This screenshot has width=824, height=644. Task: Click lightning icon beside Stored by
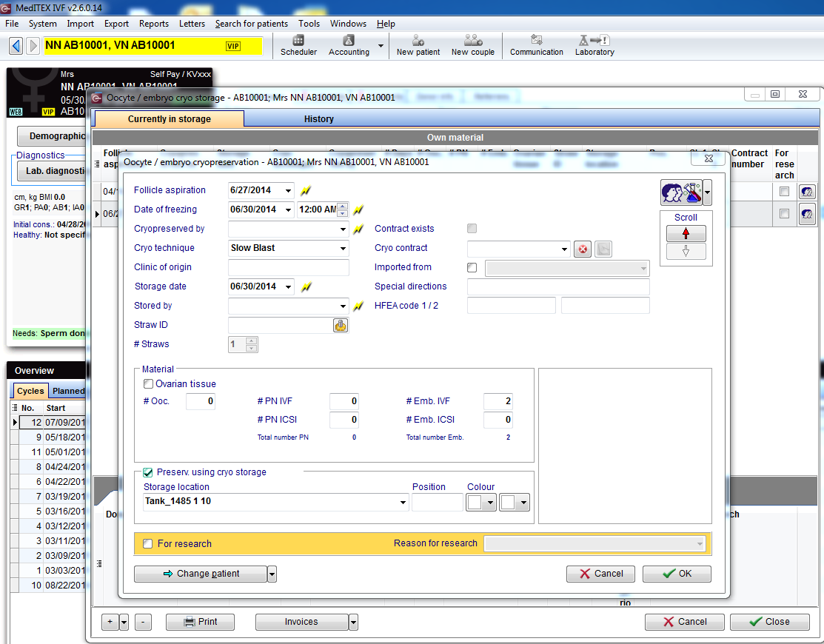click(358, 306)
